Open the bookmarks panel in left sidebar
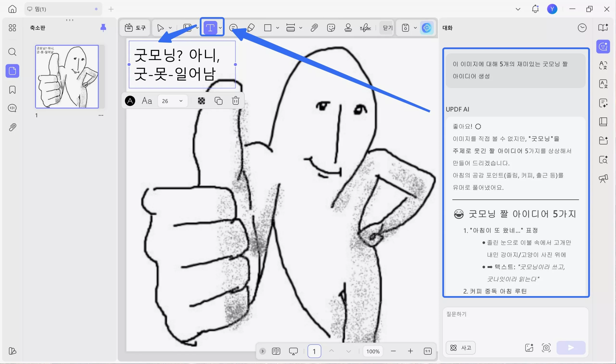616x364 pixels. click(12, 90)
